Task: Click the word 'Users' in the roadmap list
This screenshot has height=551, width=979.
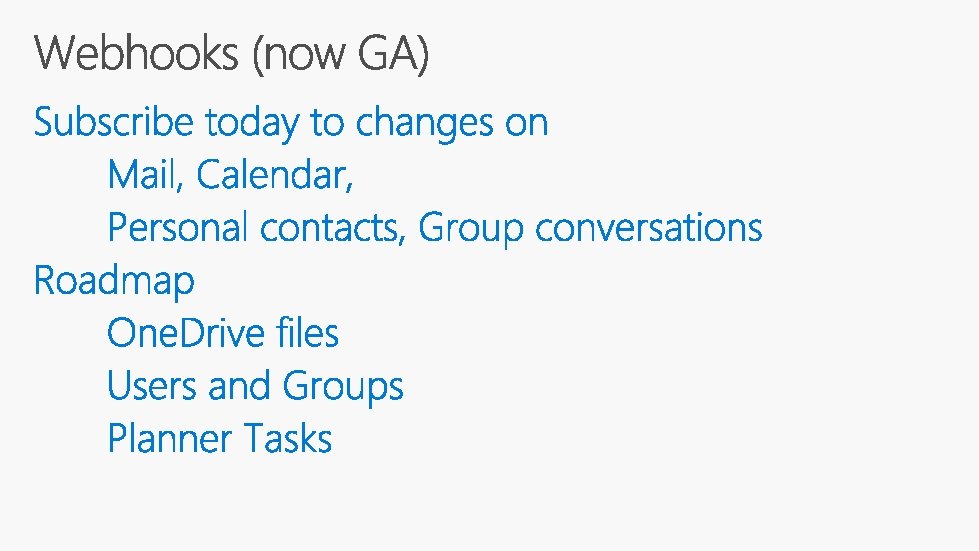Action: (152, 386)
